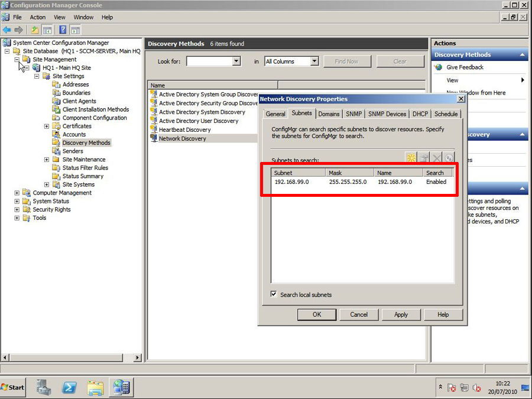Open PowerShell from taskbar
The height and width of the screenshot is (399, 532).
69,387
